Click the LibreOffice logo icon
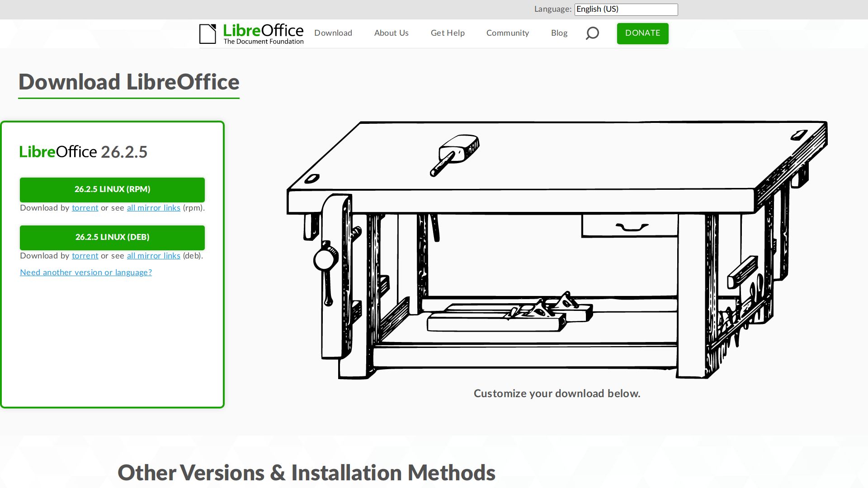The image size is (868, 488). pos(208,34)
